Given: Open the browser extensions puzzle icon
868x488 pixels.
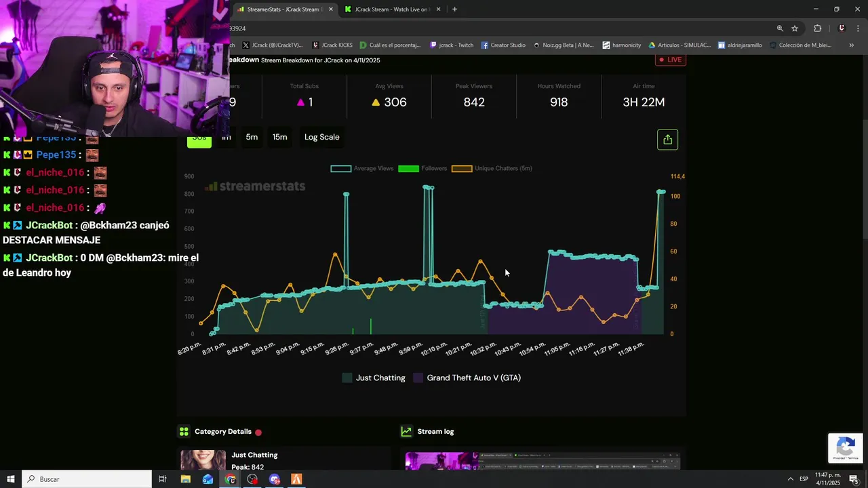Looking at the screenshot, I should click(817, 28).
